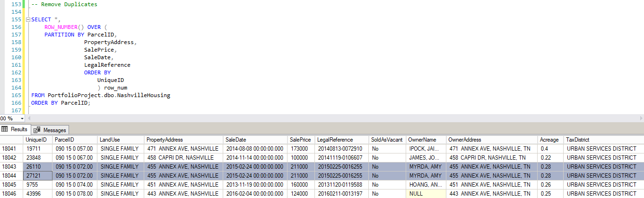Click the SoldAsVacant column header

tap(387, 140)
